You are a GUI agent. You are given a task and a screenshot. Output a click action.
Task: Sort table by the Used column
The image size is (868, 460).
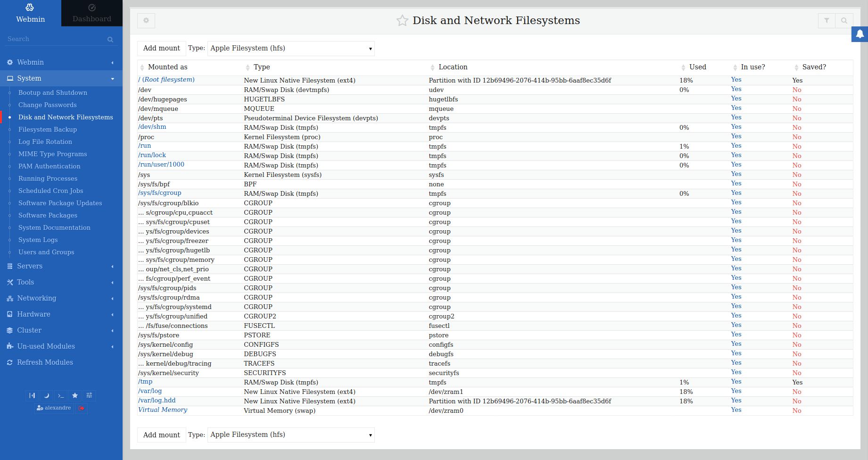[697, 67]
